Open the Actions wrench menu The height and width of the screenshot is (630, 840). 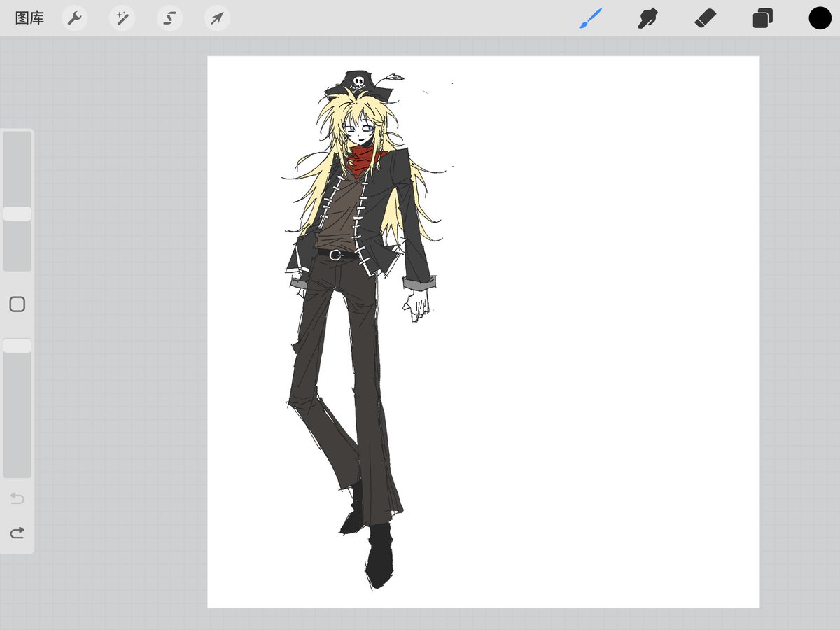tap(74, 18)
